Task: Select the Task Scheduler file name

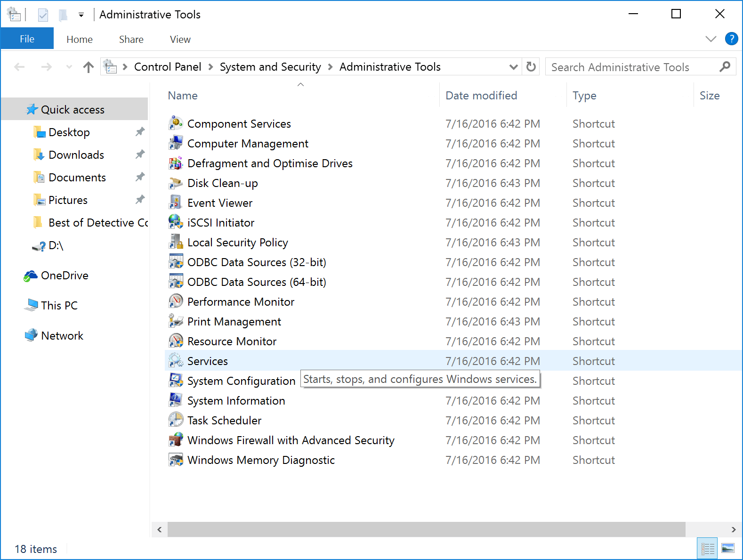Action: pos(224,420)
